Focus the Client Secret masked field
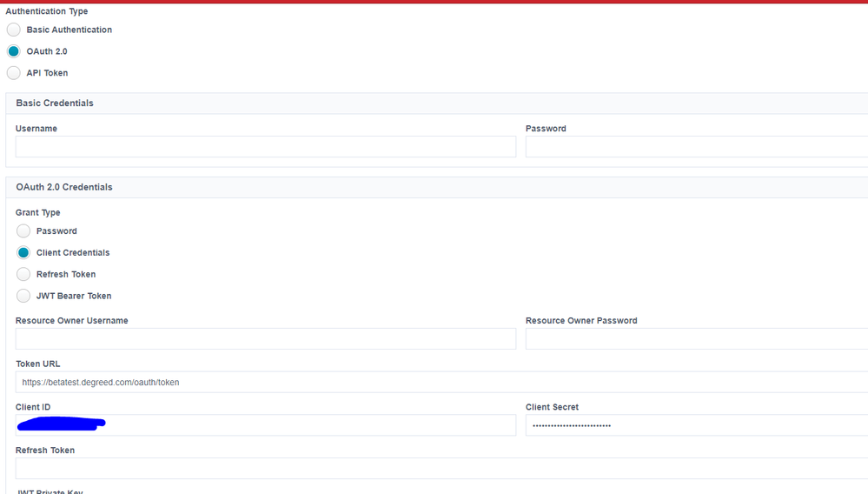The width and height of the screenshot is (868, 494). point(695,425)
